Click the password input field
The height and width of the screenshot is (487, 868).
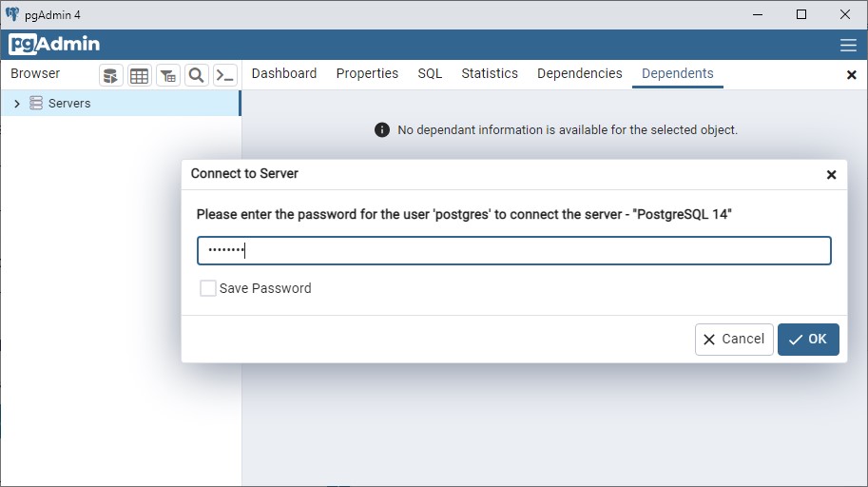tap(513, 251)
